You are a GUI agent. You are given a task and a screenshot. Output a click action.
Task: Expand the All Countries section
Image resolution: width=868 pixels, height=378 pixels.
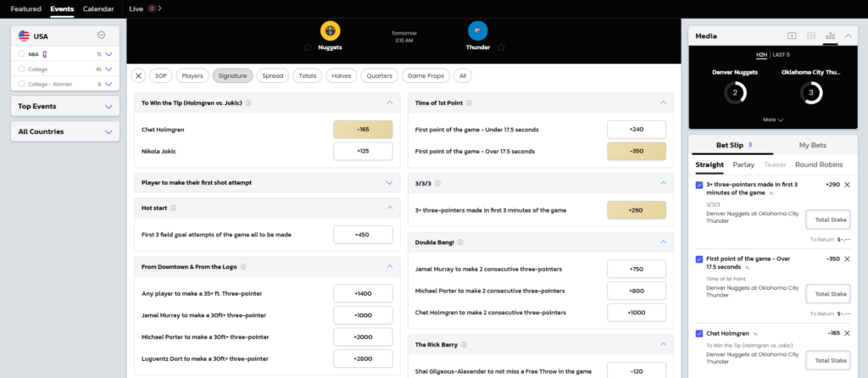point(108,131)
